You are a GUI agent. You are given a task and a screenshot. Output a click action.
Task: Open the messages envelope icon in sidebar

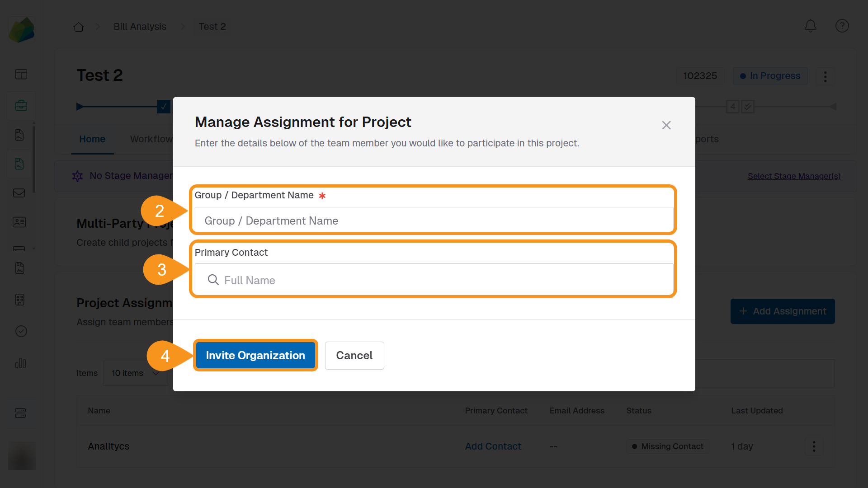[x=19, y=192]
